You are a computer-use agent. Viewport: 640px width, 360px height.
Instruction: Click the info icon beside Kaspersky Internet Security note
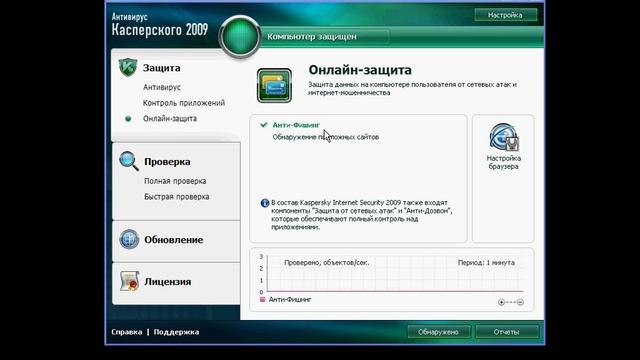click(x=264, y=203)
